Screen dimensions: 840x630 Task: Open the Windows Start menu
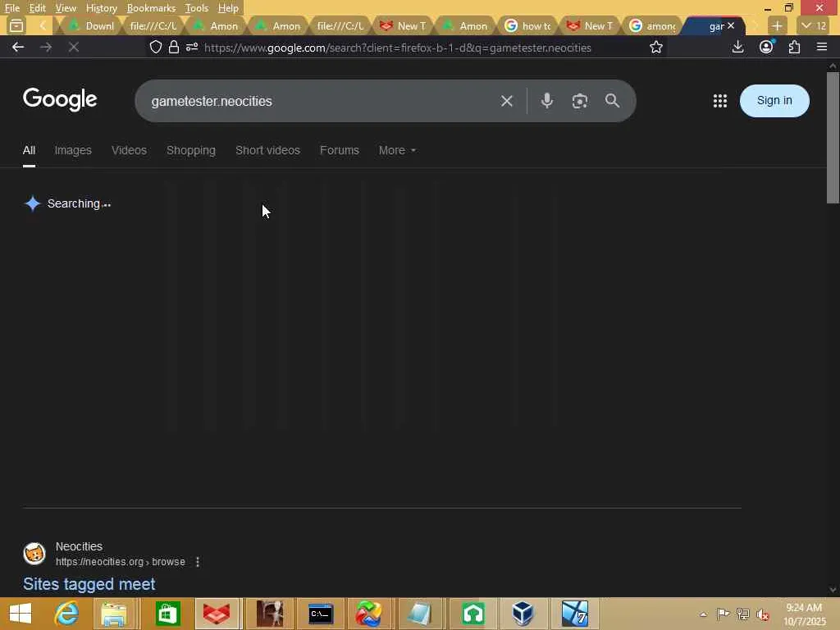coord(21,614)
